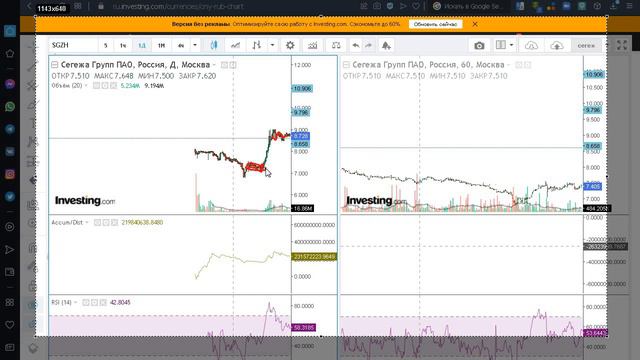Toggle visibility of Accum/Dist indicator

click(x=97, y=222)
